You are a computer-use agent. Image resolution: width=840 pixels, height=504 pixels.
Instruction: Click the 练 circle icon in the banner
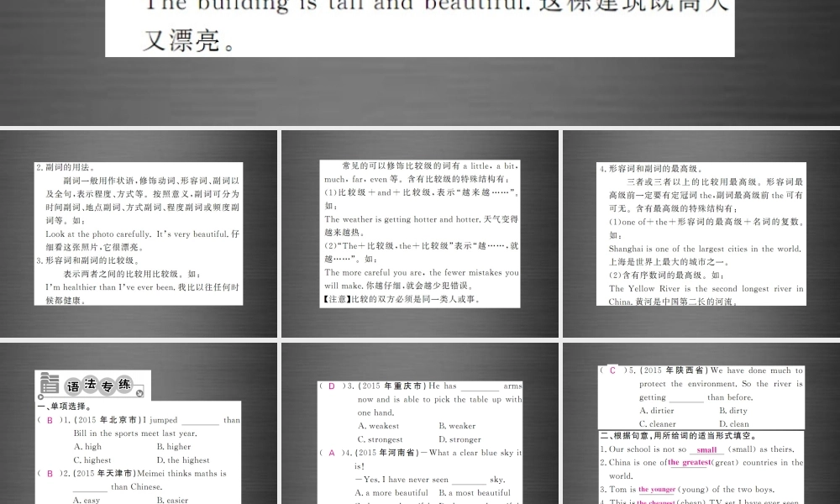(x=123, y=384)
